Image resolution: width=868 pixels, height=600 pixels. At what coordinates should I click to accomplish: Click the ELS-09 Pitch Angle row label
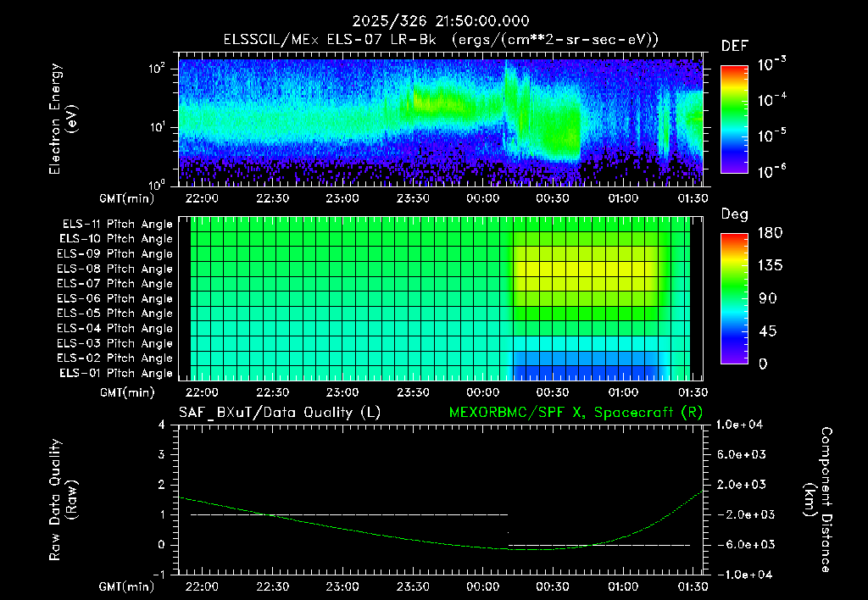(x=115, y=254)
